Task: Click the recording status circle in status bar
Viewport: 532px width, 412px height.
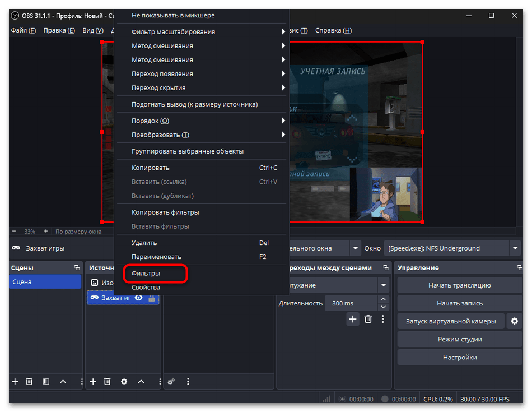Action: [x=385, y=399]
